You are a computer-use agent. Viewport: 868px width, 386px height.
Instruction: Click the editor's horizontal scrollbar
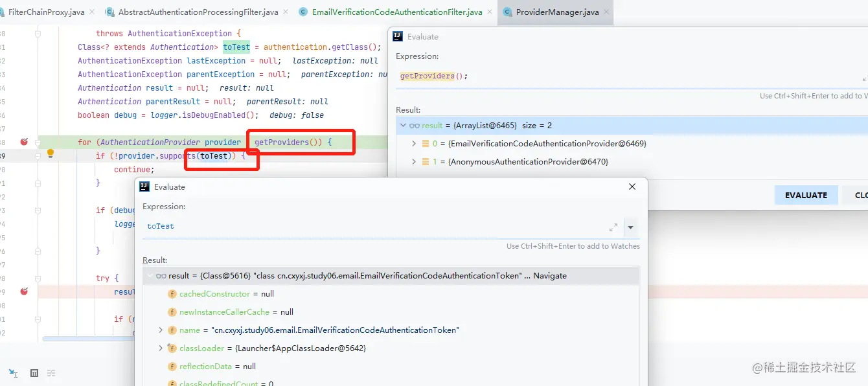pos(89,338)
